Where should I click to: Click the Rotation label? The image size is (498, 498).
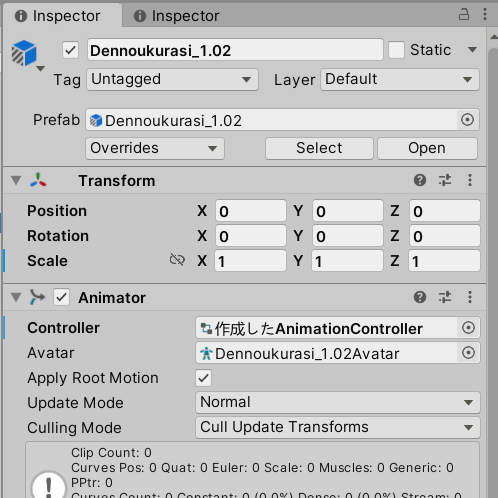tap(58, 236)
